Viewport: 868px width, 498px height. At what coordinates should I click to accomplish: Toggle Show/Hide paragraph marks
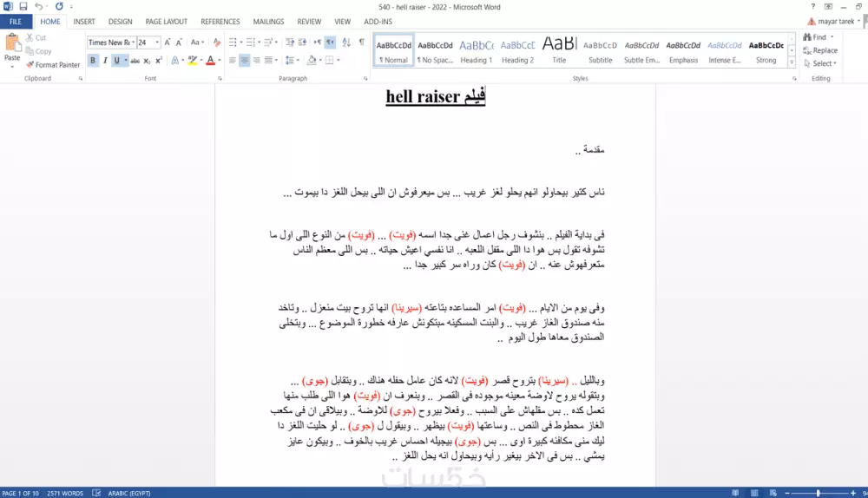361,43
